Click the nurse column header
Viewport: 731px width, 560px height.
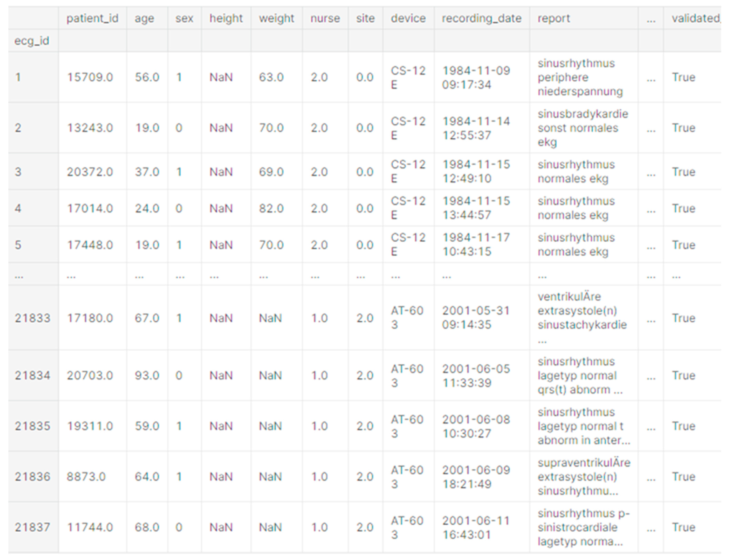click(325, 18)
